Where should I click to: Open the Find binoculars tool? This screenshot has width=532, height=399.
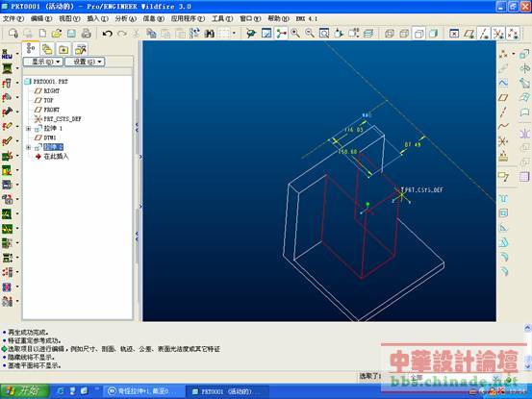point(210,34)
